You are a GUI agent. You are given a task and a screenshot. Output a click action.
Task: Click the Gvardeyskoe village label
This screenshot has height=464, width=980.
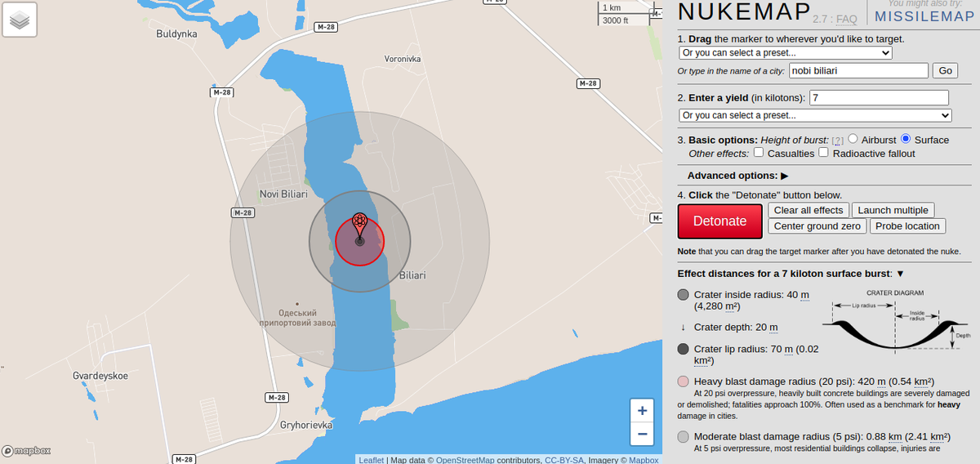click(x=100, y=377)
